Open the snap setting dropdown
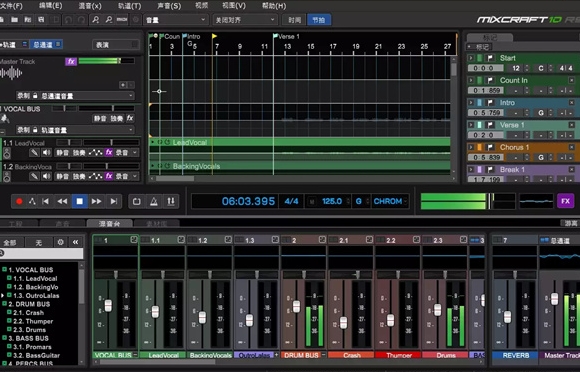 [245, 20]
